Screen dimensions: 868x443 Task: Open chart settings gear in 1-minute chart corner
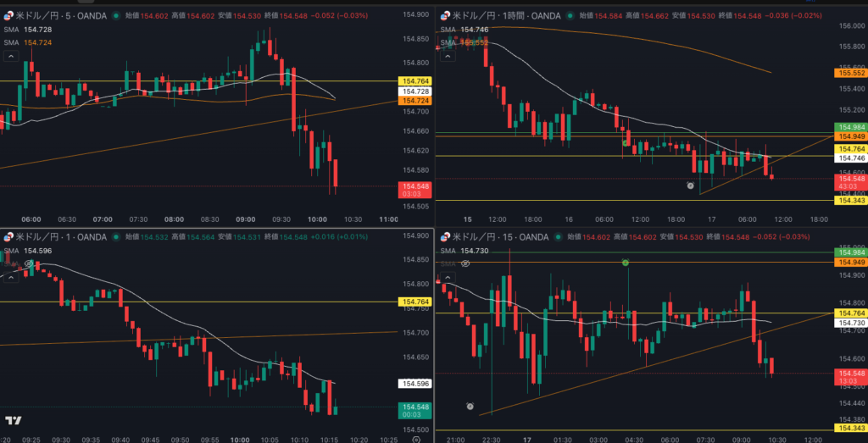pyautogui.click(x=415, y=440)
